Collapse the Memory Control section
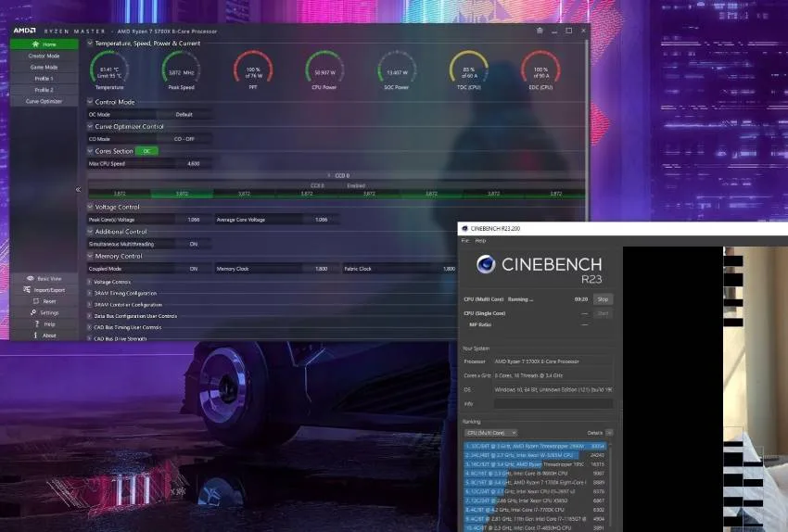This screenshot has width=788, height=532. coord(90,256)
